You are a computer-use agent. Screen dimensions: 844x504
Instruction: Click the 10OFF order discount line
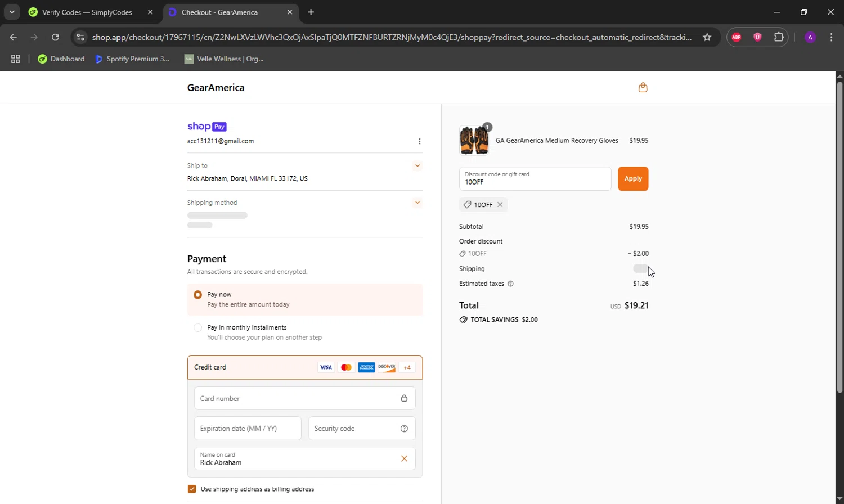(554, 254)
